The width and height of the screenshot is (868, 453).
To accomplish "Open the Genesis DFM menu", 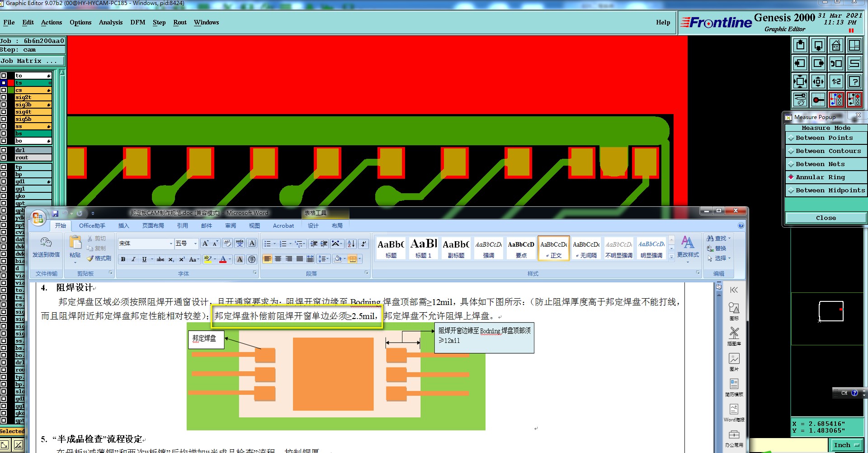I will [138, 23].
